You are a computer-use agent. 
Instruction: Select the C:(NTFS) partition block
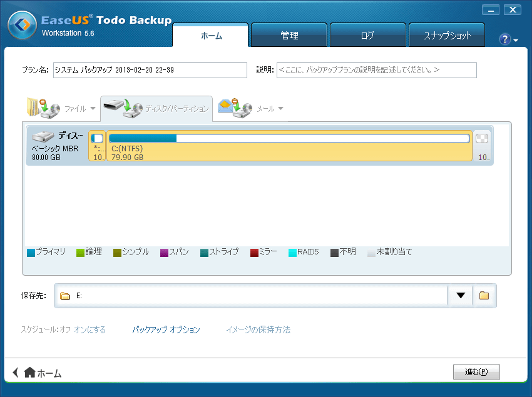tap(289, 146)
